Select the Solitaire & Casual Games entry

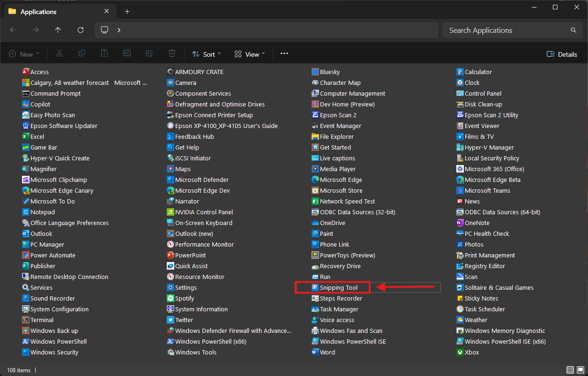(x=495, y=287)
